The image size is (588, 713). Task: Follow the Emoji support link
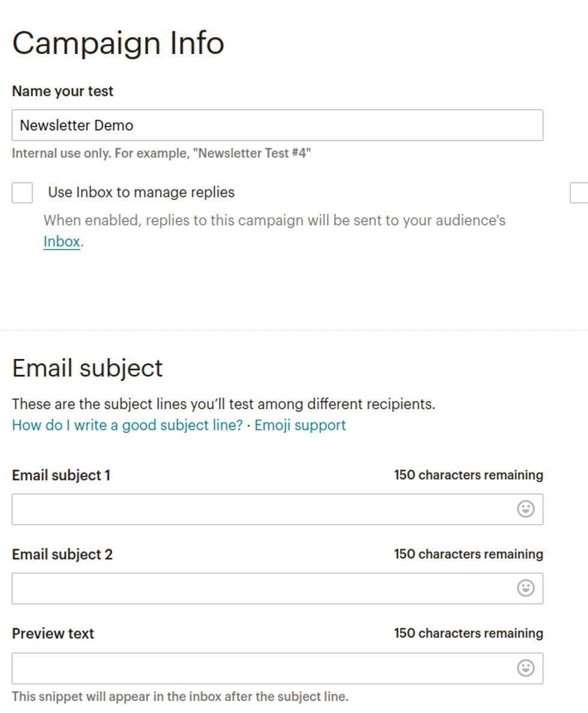pos(300,426)
